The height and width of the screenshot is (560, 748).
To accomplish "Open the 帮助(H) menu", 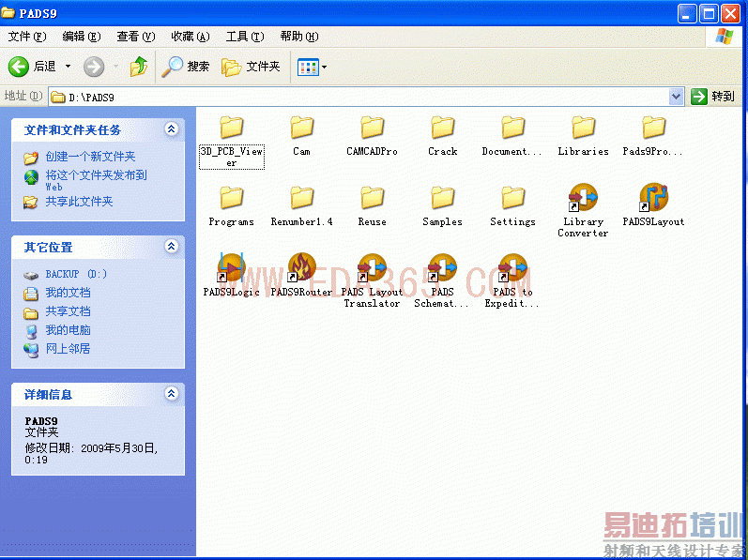I will pyautogui.click(x=299, y=37).
